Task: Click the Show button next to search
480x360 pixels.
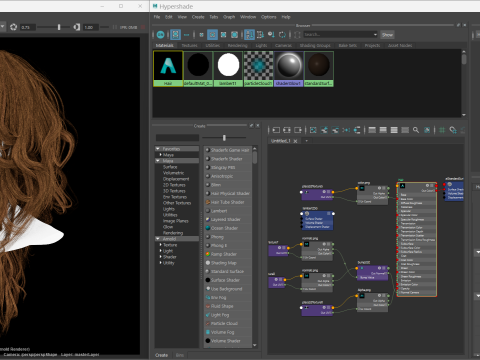Action: (x=387, y=35)
